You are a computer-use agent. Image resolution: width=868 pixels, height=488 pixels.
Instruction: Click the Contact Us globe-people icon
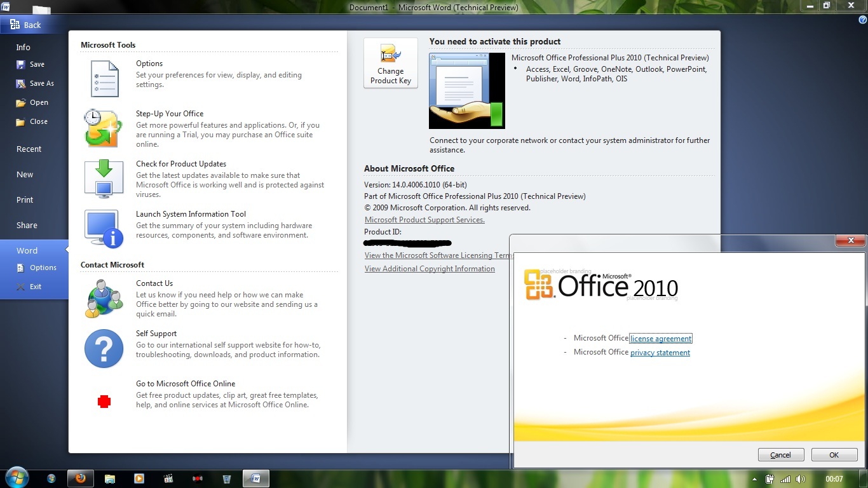tap(104, 298)
